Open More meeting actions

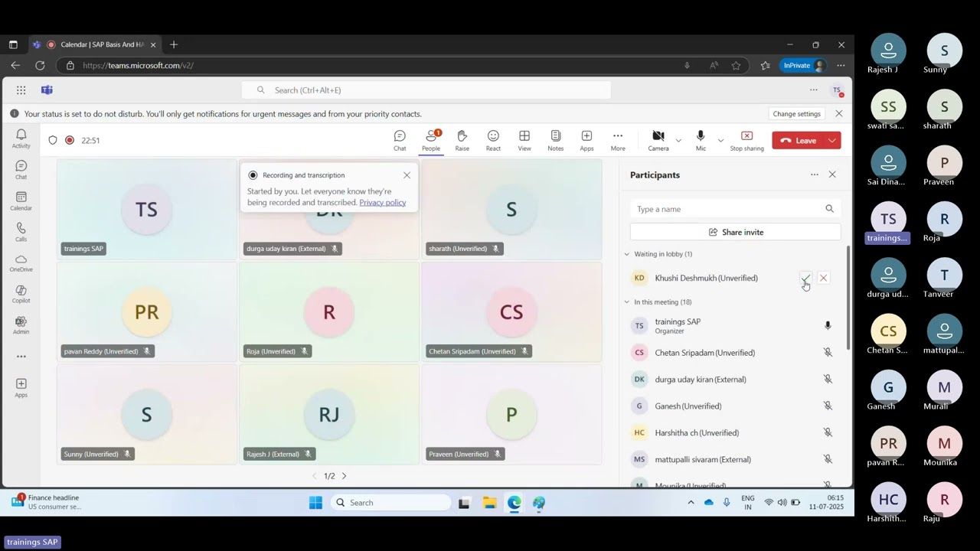(618, 140)
